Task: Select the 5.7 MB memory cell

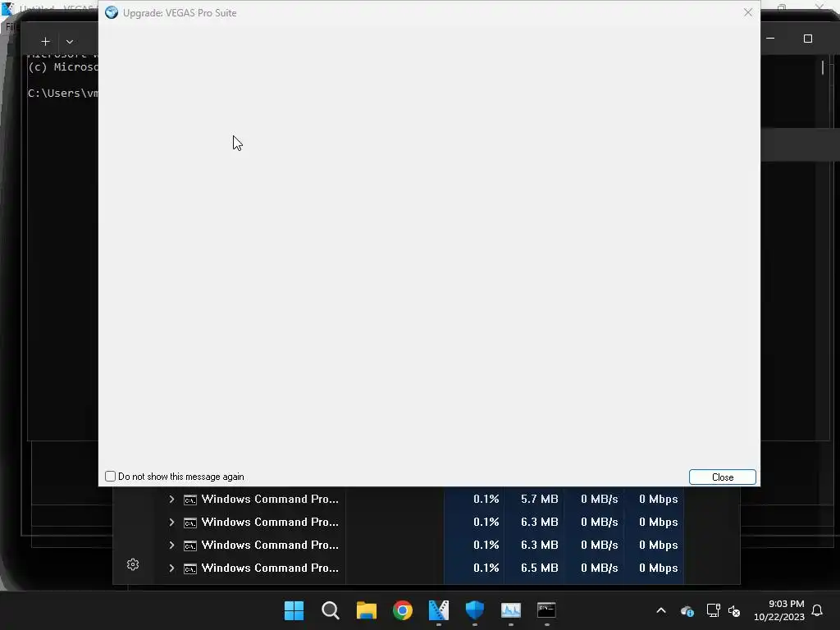Action: coord(534,499)
